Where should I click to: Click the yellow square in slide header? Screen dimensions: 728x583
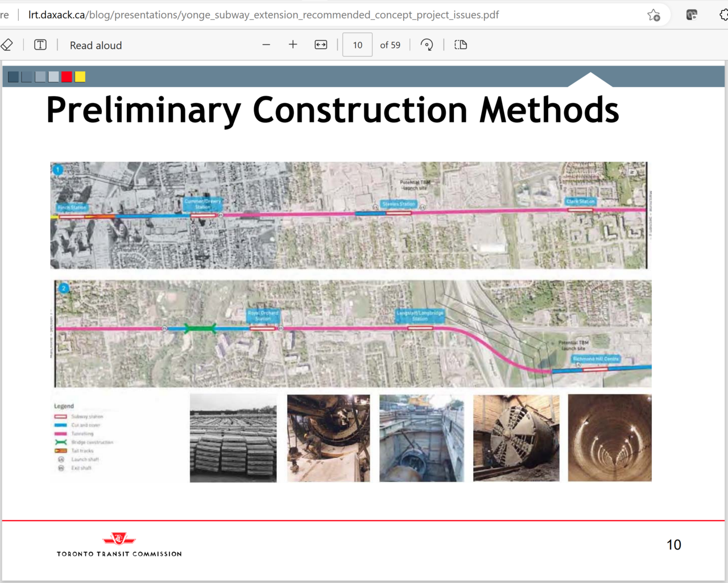click(80, 77)
